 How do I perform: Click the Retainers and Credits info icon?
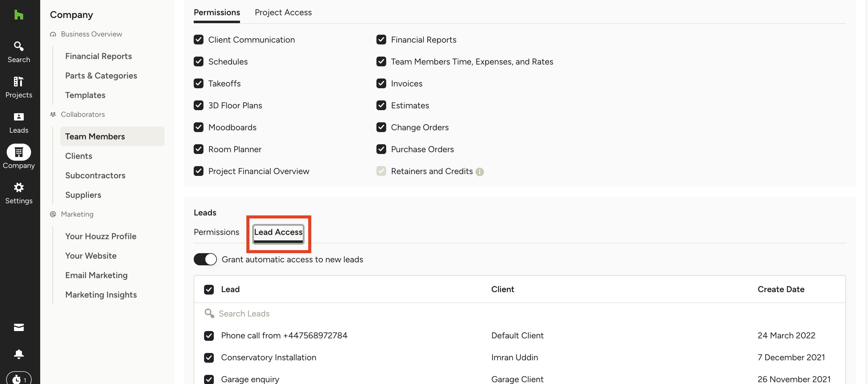pyautogui.click(x=479, y=172)
